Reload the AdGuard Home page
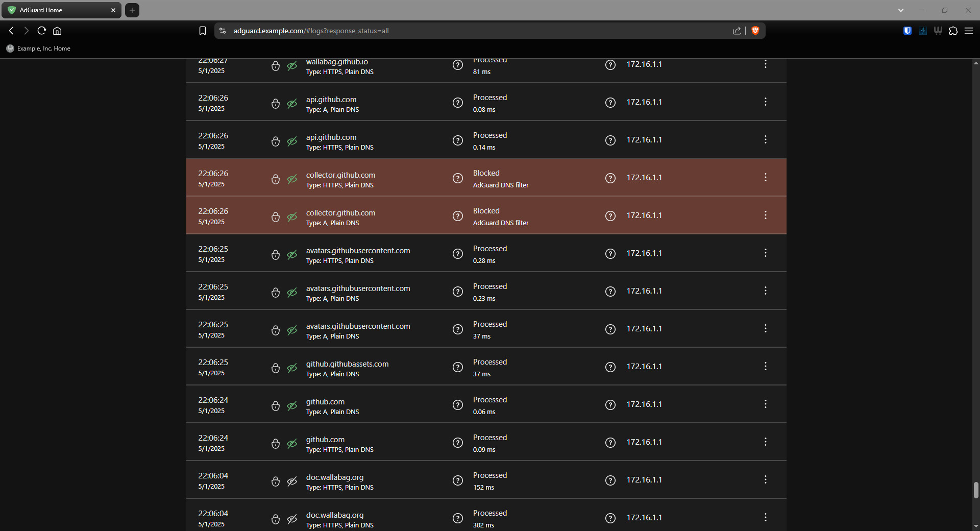Viewport: 980px width, 531px height. 42,31
